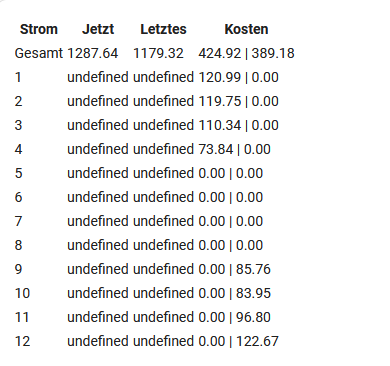Click the 0.00 | 122.67 cost value
The image size is (390, 366).
coord(238,341)
